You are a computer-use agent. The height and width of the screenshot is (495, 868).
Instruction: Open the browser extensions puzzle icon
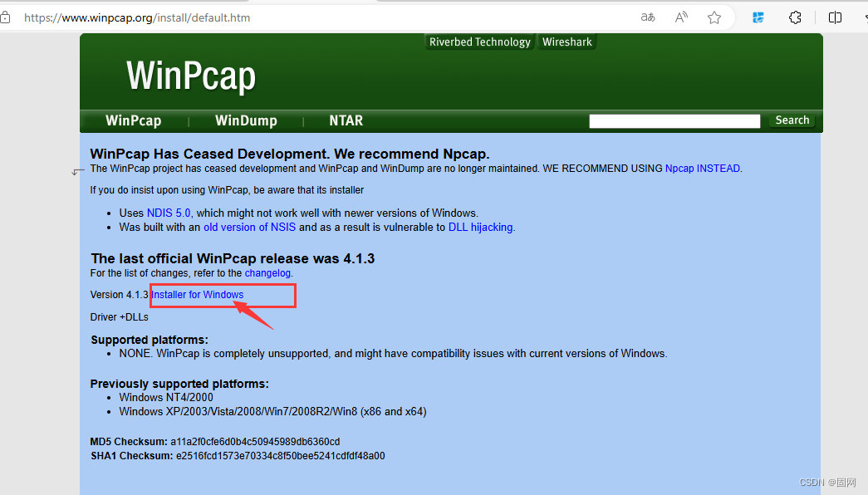coord(795,17)
